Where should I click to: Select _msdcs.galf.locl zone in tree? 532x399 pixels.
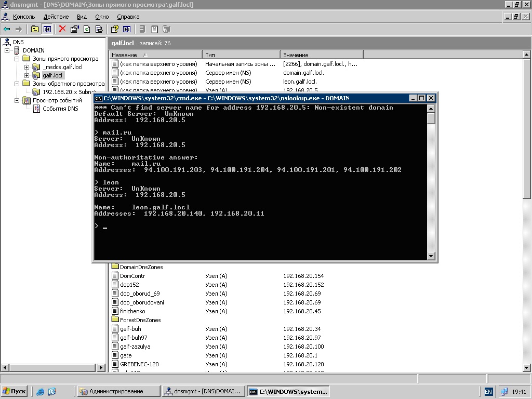point(62,67)
